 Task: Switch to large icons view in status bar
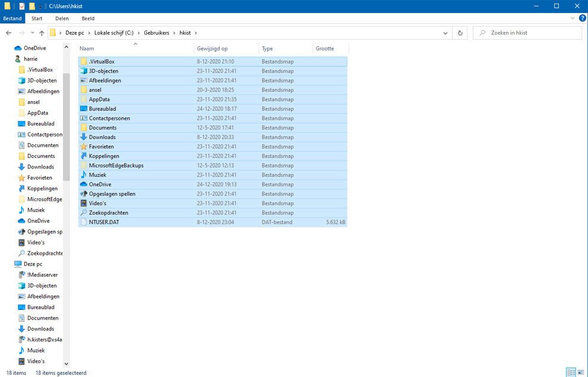pyautogui.click(x=581, y=372)
